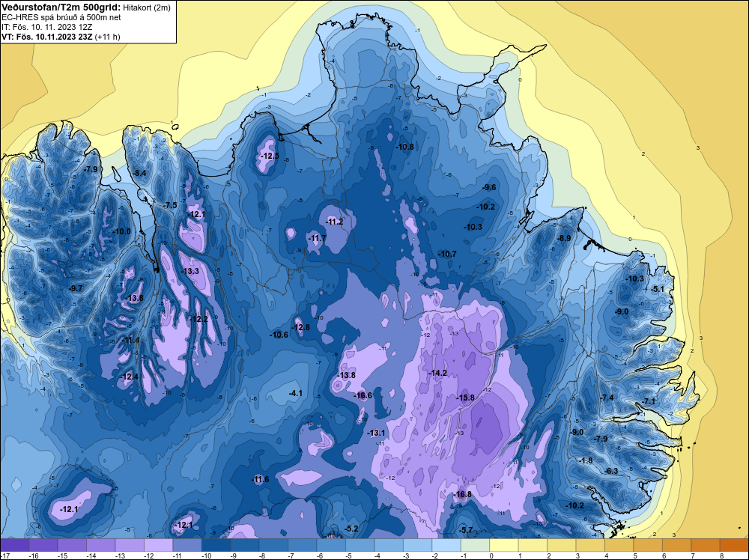Click the -5.7 temperature label
The image size is (749, 560).
[x=465, y=530]
